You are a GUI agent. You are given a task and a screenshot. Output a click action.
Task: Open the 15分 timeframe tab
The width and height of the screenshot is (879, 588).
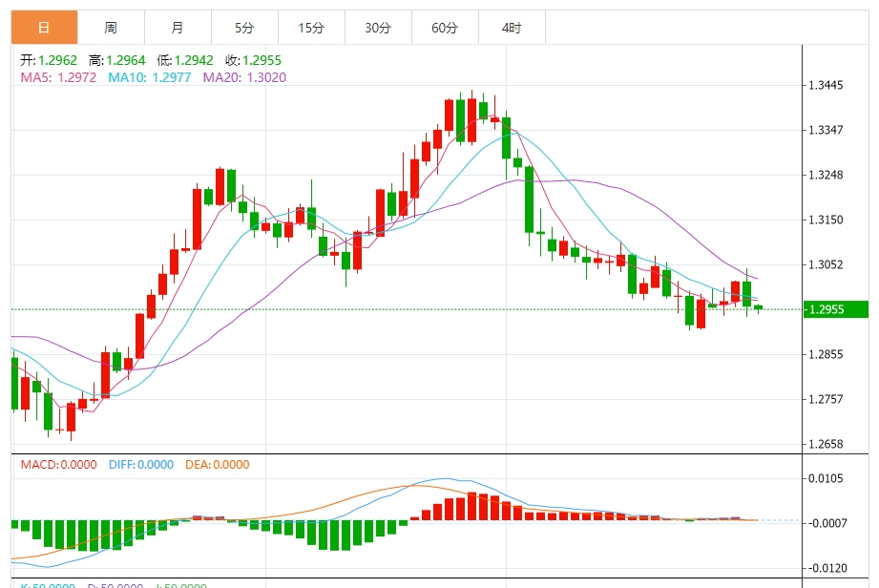pyautogui.click(x=311, y=27)
